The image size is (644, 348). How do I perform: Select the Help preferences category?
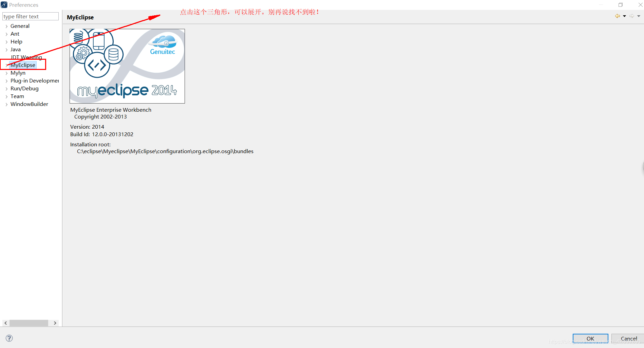click(16, 41)
